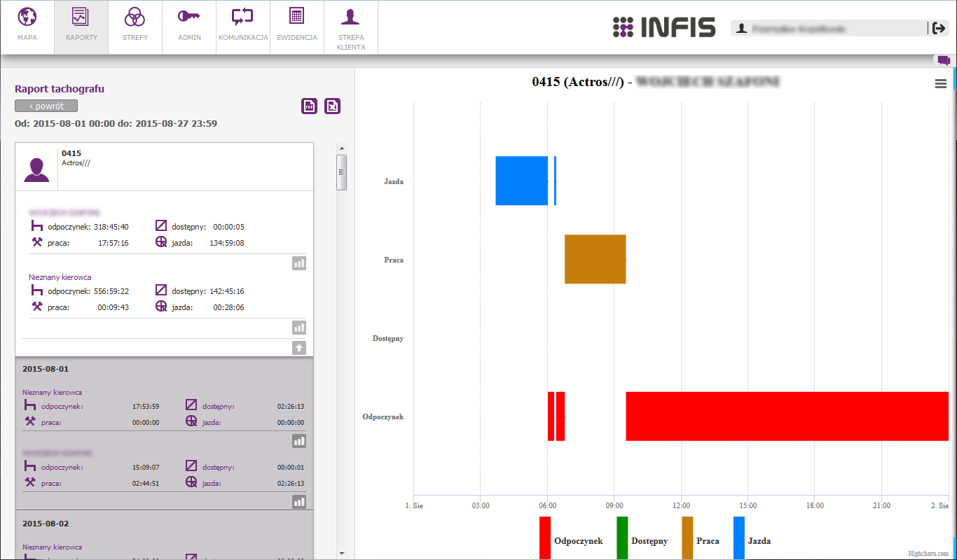This screenshot has height=560, width=957.
Task: Click the steering wheel icon beside 134:59:08
Action: click(161, 243)
